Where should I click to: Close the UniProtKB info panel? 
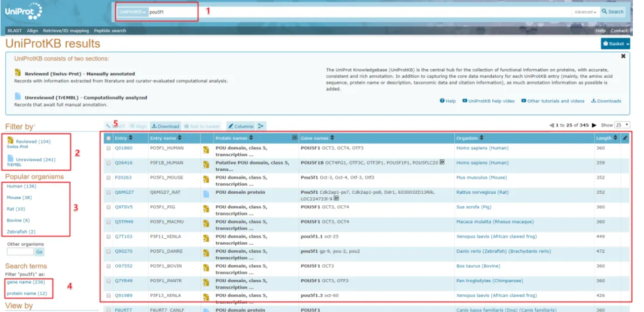623,56
